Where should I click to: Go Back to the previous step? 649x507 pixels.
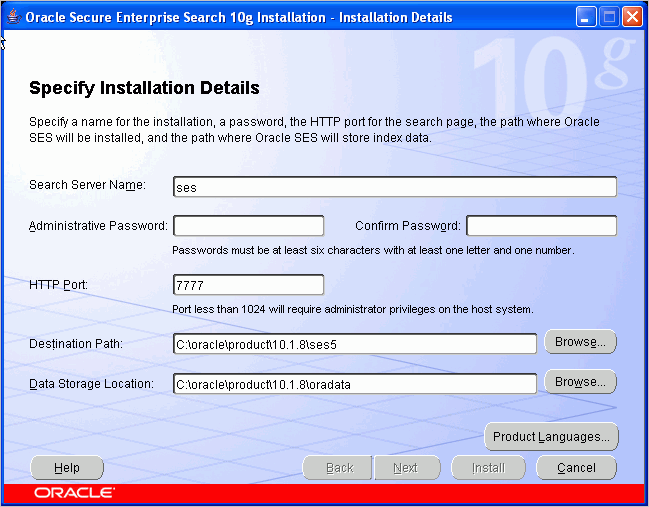pyautogui.click(x=337, y=468)
